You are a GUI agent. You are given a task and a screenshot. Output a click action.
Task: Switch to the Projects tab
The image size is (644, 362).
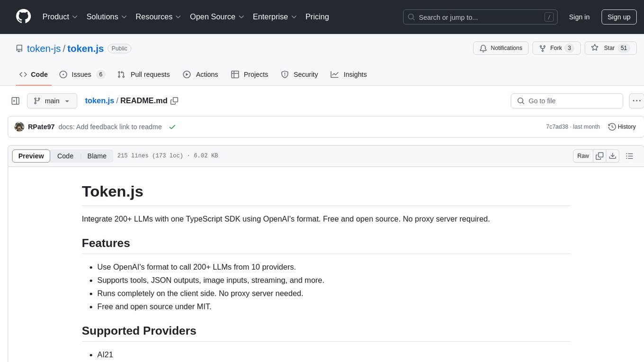click(250, 74)
